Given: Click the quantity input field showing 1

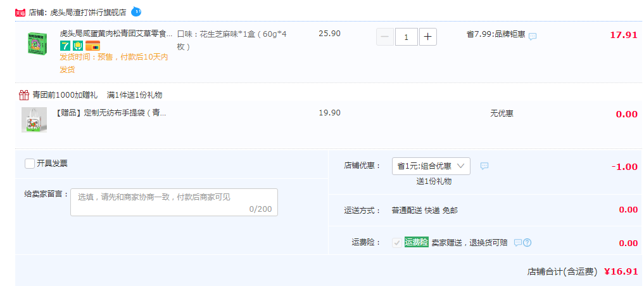Looking at the screenshot, I should (x=406, y=37).
